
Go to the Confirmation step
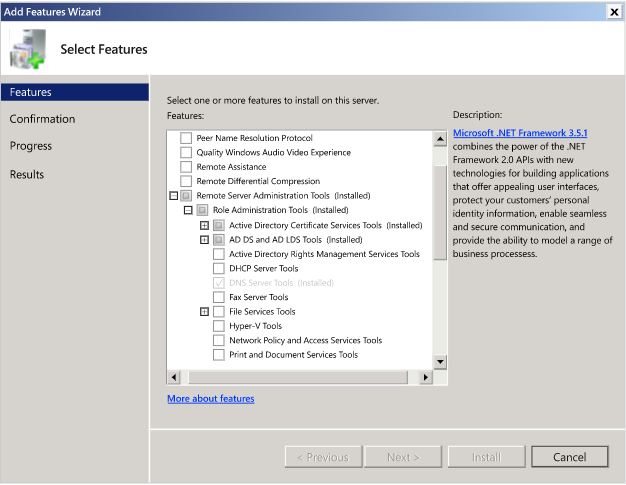[42, 119]
